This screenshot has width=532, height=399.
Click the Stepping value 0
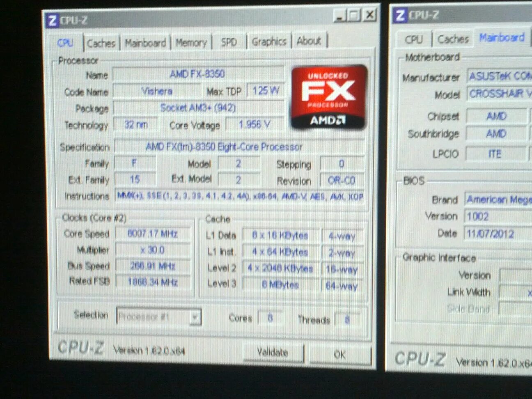[342, 164]
